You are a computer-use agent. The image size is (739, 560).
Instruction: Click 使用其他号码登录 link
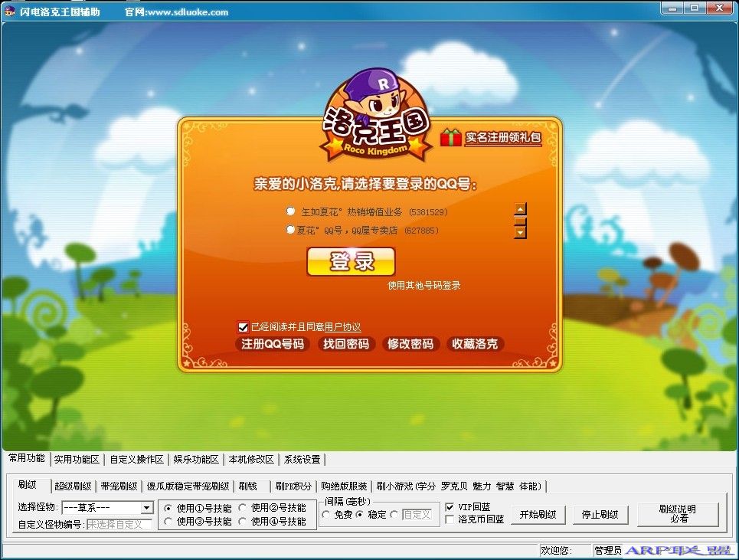(x=424, y=285)
